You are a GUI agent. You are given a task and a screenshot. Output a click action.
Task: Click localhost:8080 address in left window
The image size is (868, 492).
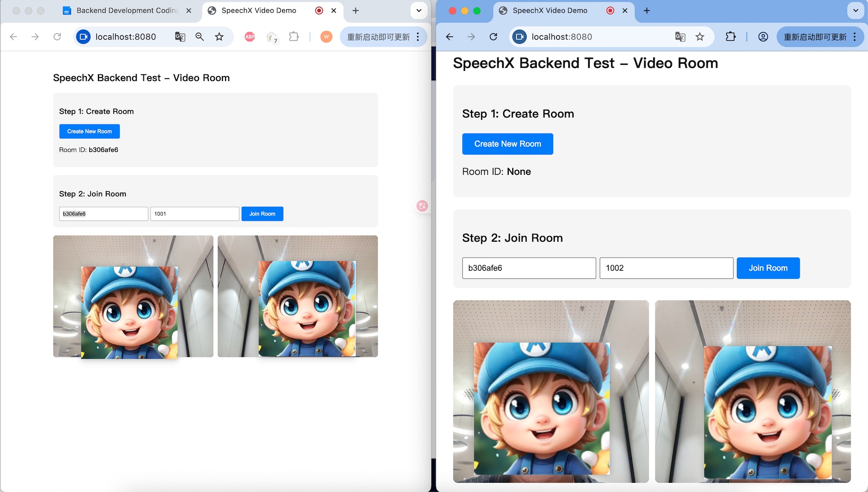point(126,37)
